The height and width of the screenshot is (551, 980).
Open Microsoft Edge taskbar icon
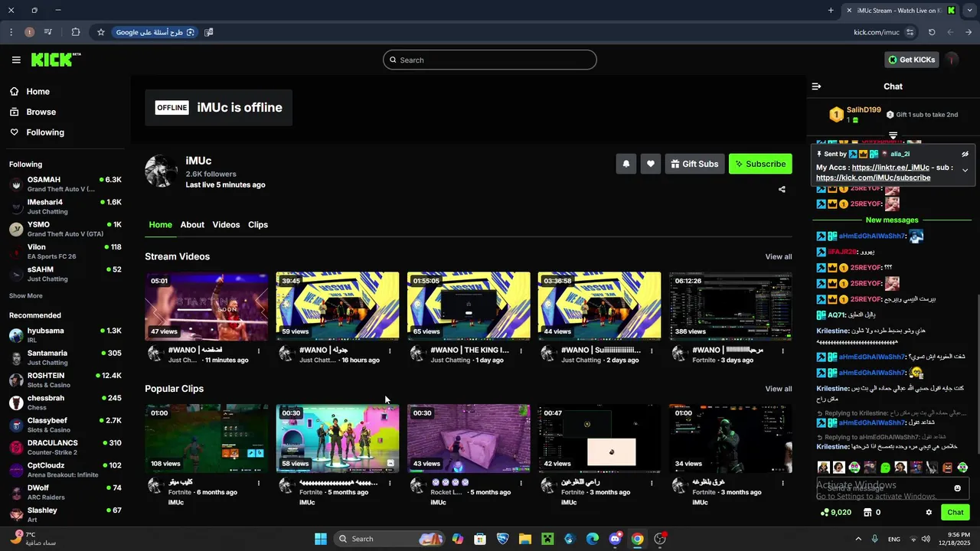click(593, 539)
